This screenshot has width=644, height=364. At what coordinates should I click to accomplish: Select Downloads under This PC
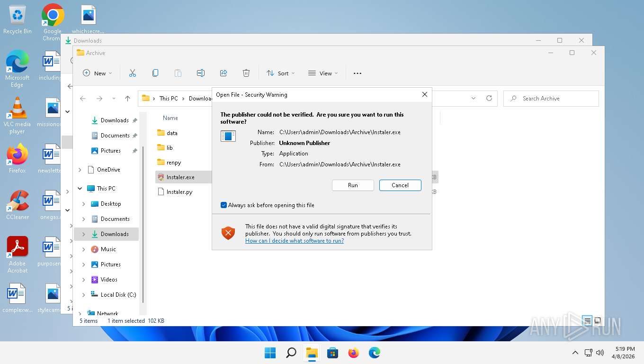coord(115,234)
